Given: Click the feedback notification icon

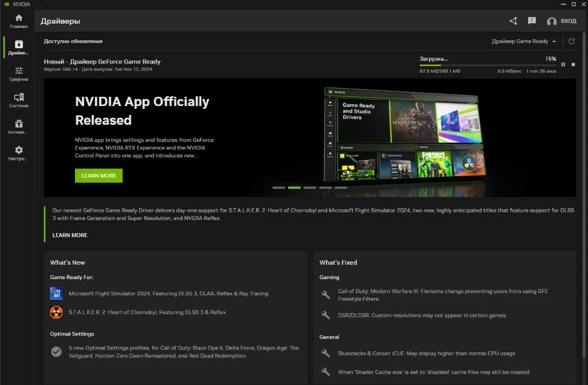Looking at the screenshot, I should coord(532,21).
